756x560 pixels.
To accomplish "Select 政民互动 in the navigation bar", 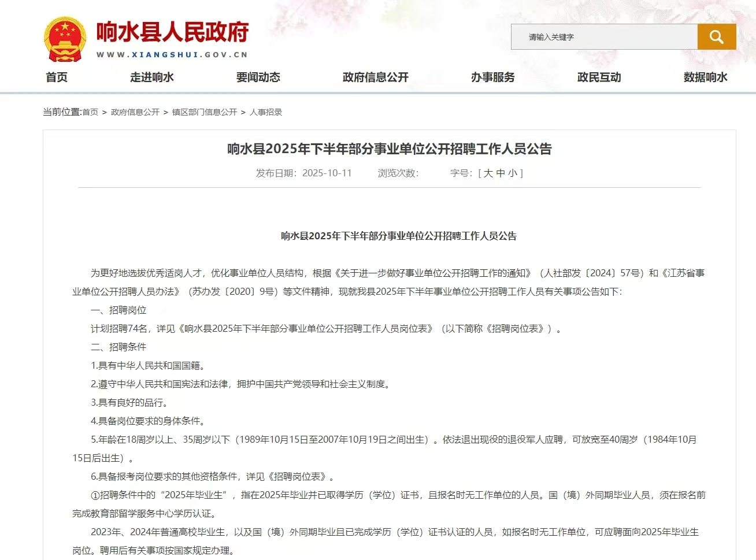I will pyautogui.click(x=598, y=77).
